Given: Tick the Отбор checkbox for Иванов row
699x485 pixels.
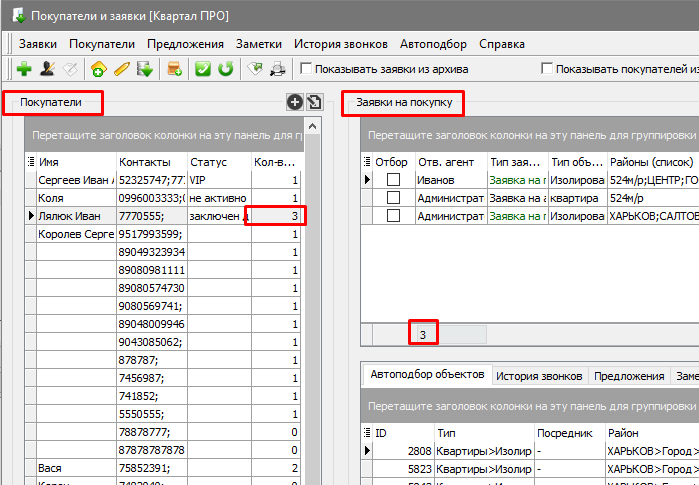Looking at the screenshot, I should (x=394, y=180).
